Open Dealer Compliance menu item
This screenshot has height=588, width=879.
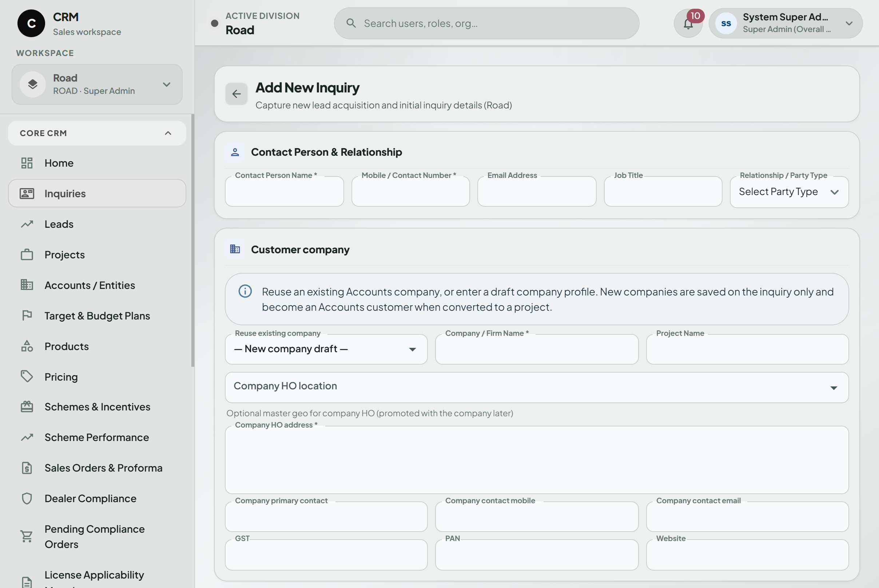(x=97, y=498)
